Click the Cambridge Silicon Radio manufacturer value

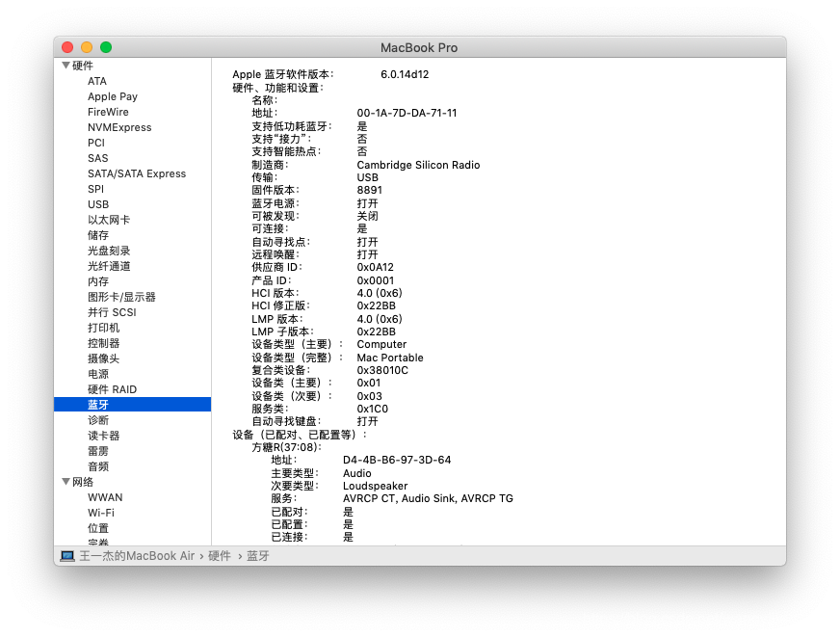tap(418, 165)
